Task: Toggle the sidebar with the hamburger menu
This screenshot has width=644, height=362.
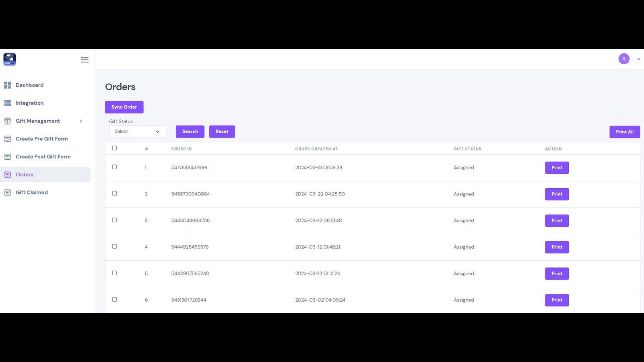Action: pos(85,59)
